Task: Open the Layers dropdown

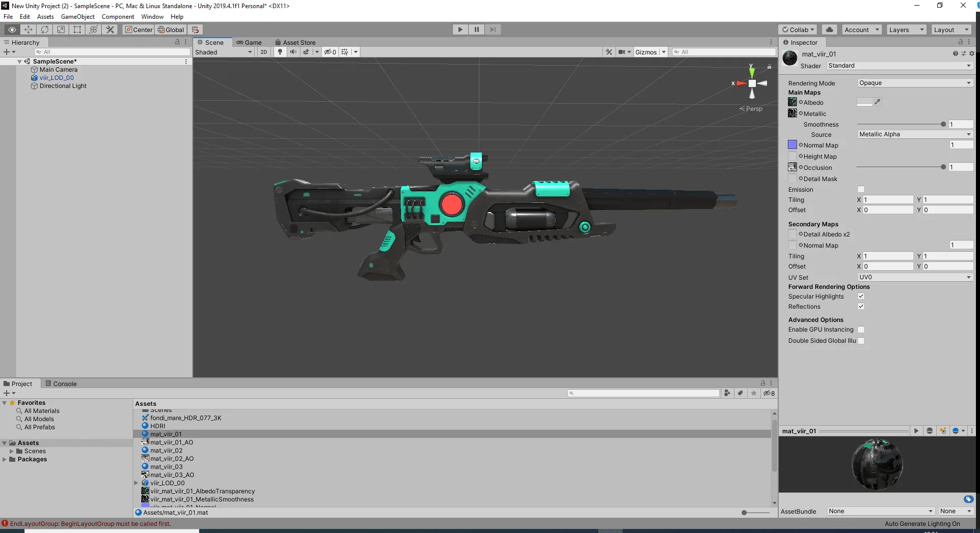Action: pyautogui.click(x=906, y=29)
